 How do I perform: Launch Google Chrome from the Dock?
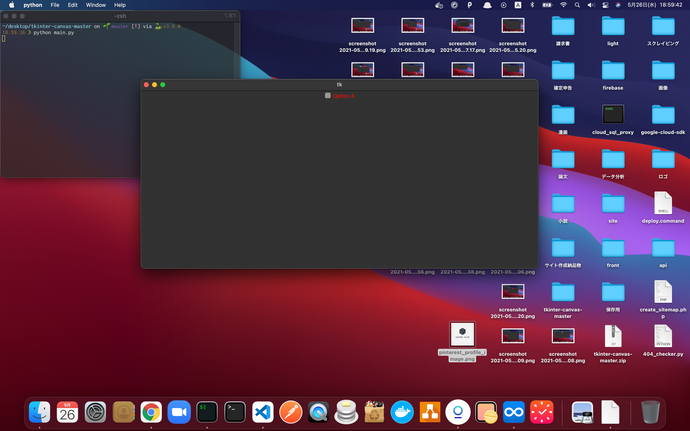tap(151, 412)
